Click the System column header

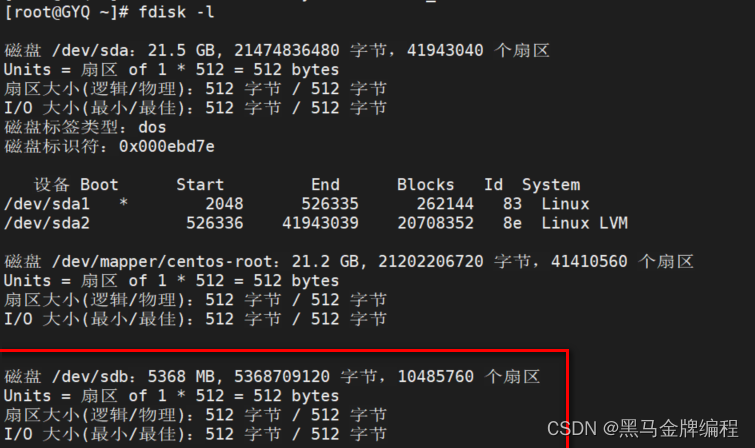[x=550, y=185]
